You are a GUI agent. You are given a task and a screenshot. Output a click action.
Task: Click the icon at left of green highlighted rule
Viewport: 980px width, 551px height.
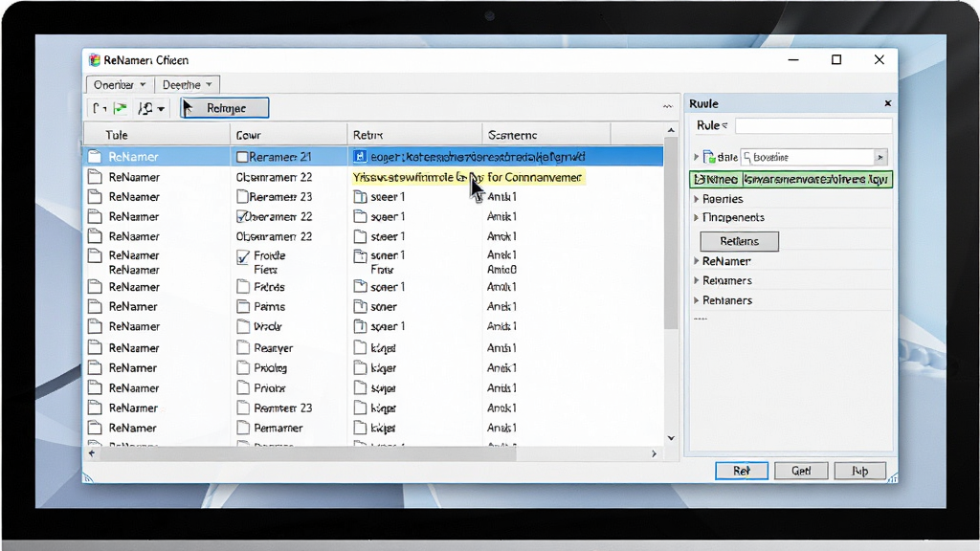[x=700, y=180]
